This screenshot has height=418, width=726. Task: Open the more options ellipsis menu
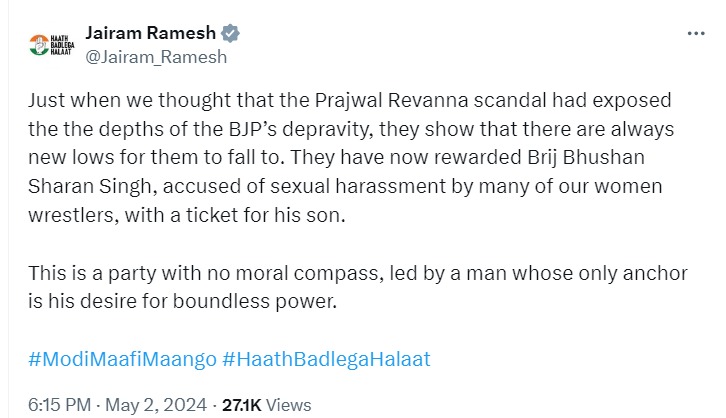[x=696, y=34]
